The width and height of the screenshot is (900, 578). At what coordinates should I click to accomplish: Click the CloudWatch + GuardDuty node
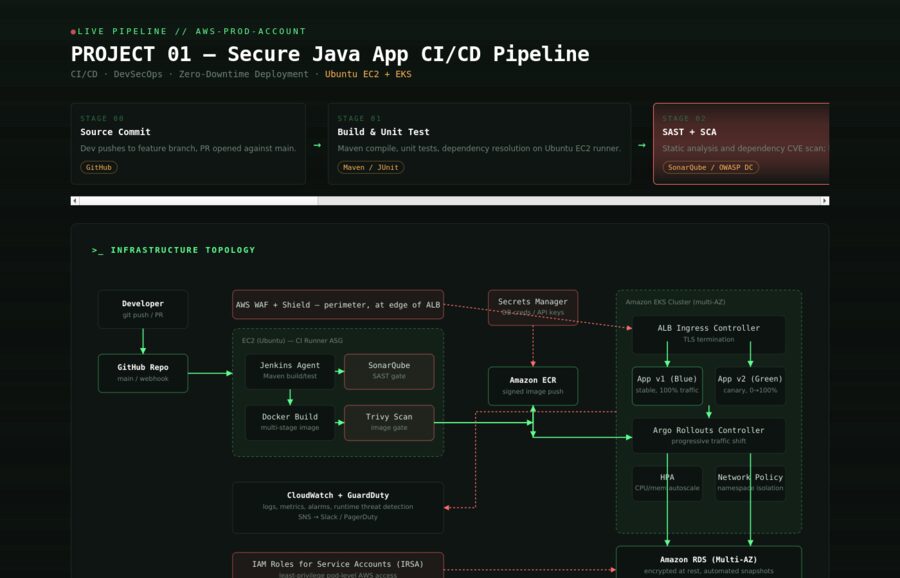338,507
